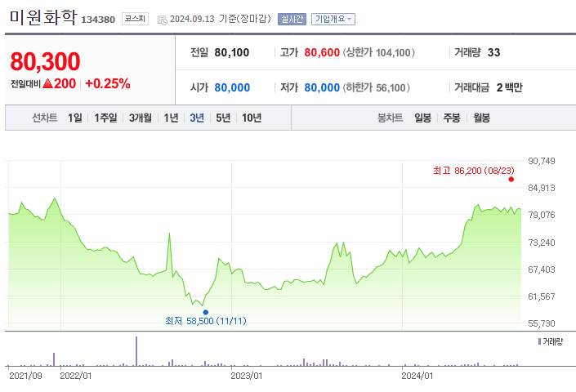The image size is (576, 392).
Task: Switch to 월봉 candle chart
Action: pos(481,118)
